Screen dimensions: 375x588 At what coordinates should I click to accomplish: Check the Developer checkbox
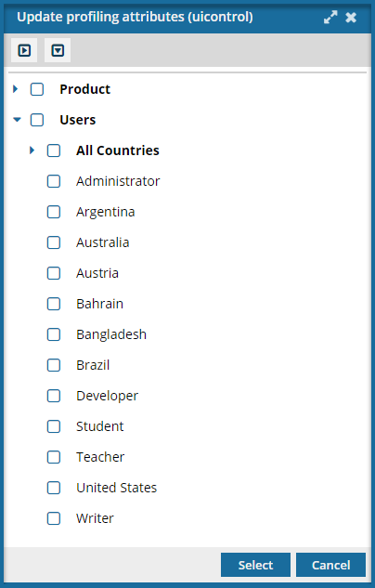click(x=54, y=396)
